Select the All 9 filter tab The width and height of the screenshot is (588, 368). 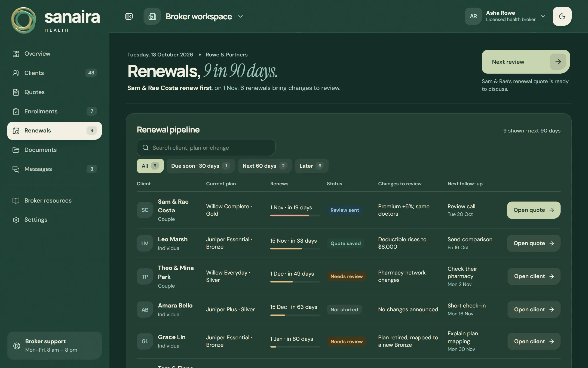point(150,166)
